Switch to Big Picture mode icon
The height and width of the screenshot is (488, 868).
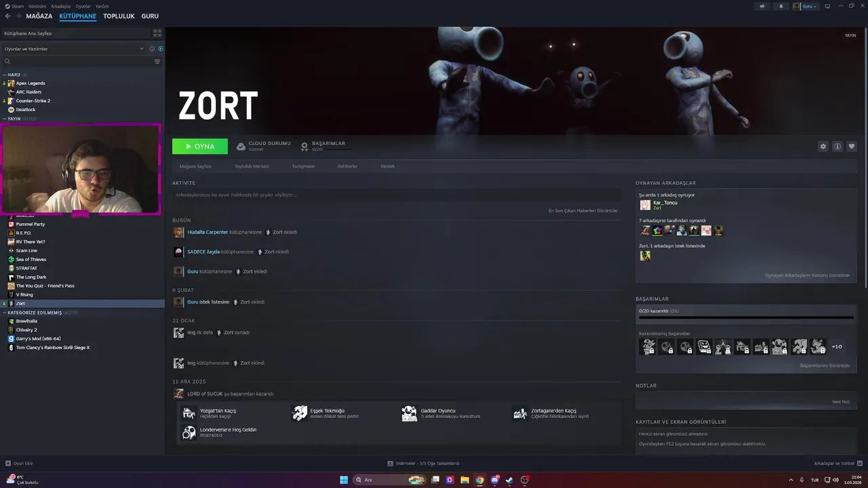(829, 6)
